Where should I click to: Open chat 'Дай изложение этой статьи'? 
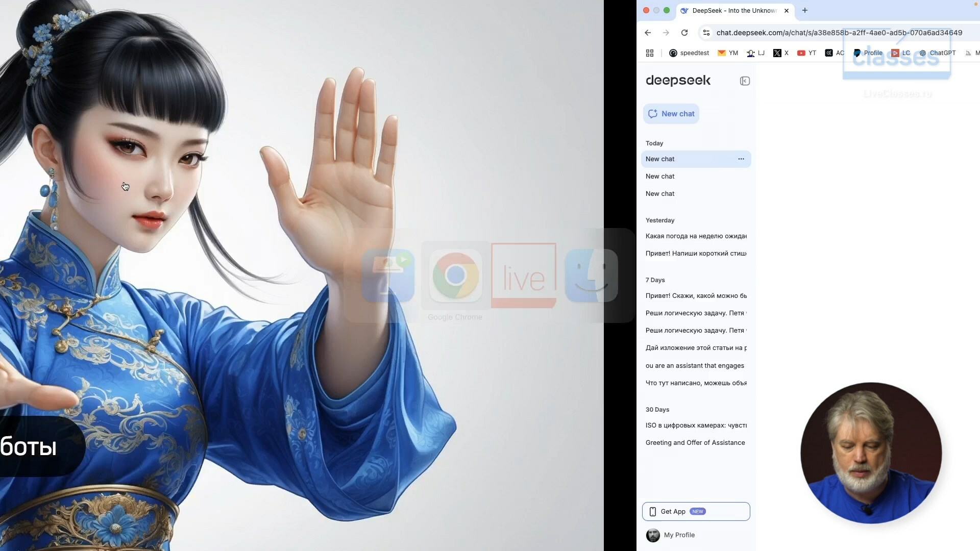pyautogui.click(x=696, y=348)
